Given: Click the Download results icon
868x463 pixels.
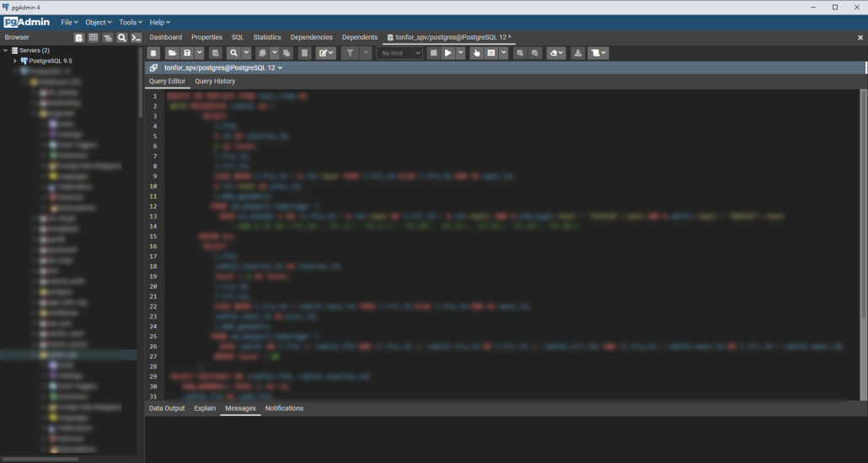Looking at the screenshot, I should [577, 53].
